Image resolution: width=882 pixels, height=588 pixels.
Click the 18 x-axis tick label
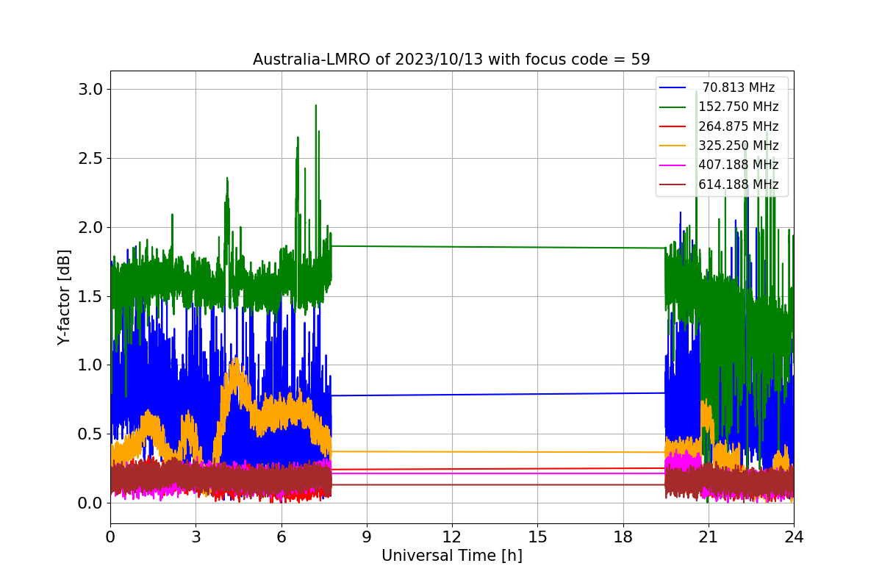(x=623, y=537)
